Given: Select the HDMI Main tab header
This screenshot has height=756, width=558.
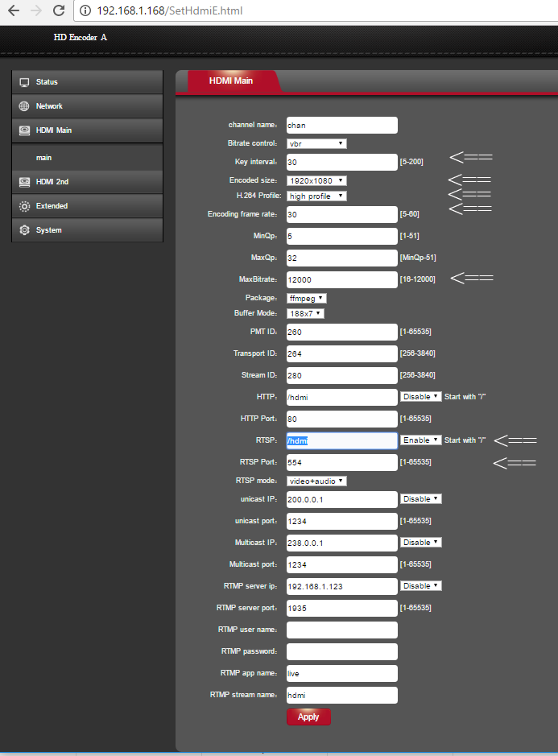Looking at the screenshot, I should 231,81.
